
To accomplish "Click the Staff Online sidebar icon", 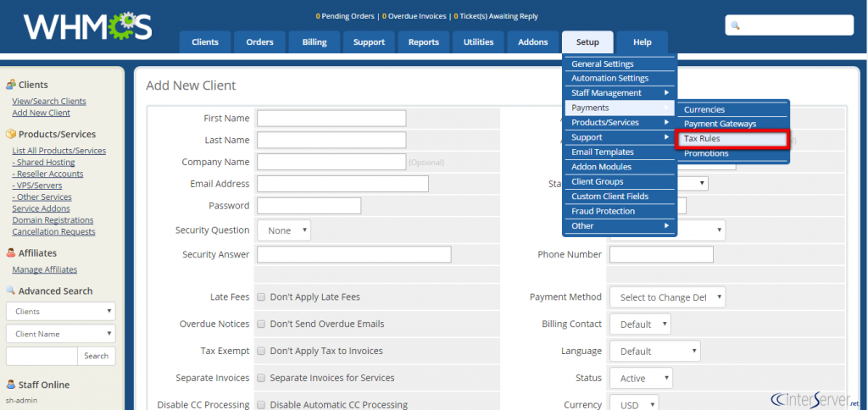I will [x=10, y=385].
